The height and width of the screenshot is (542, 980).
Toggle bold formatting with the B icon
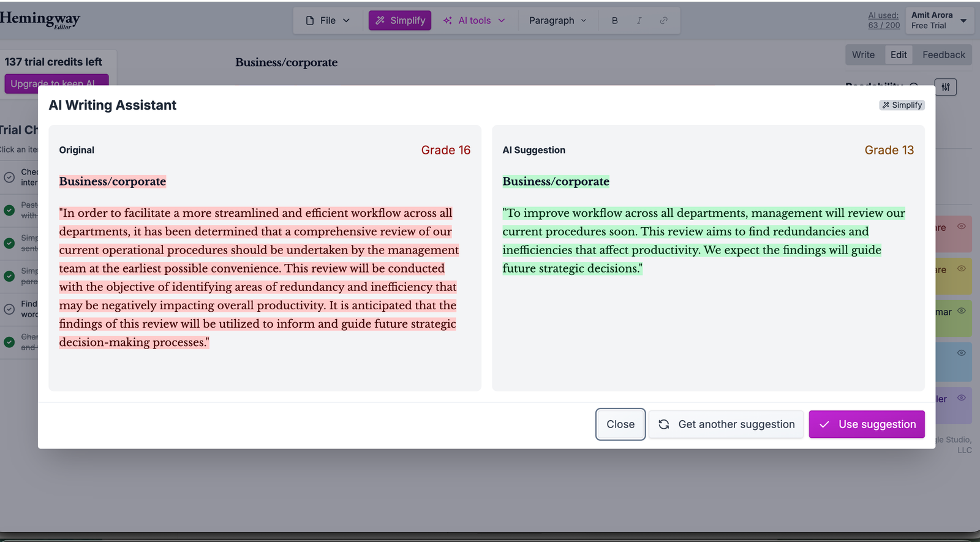pos(615,20)
